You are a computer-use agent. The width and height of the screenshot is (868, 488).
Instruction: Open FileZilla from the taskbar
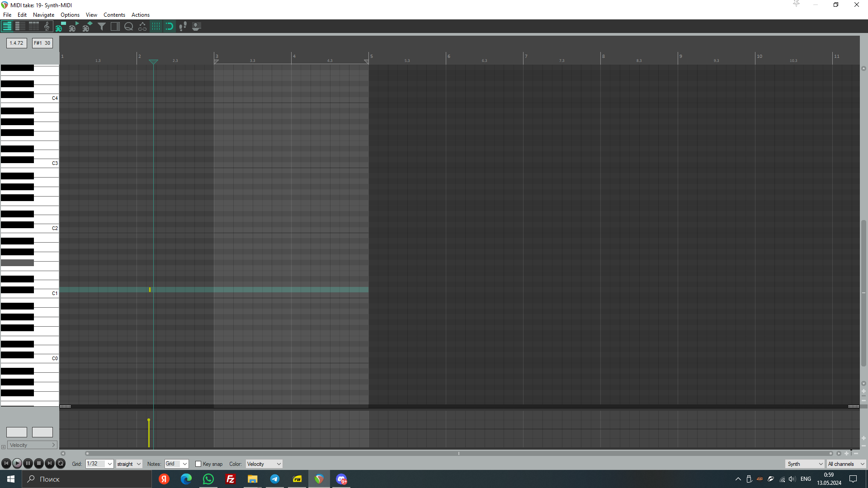[x=231, y=479]
